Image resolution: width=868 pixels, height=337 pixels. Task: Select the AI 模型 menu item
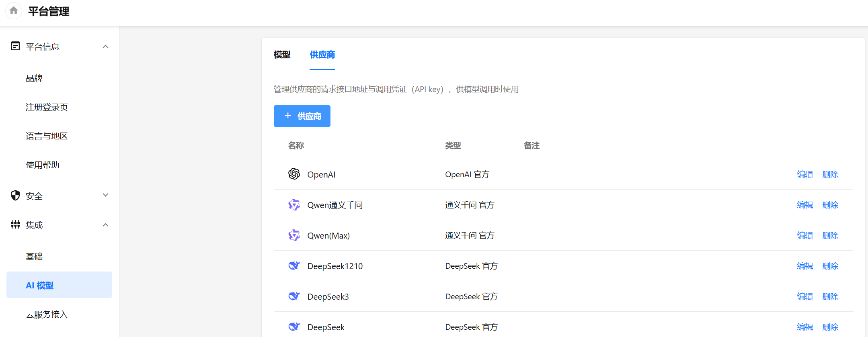[x=59, y=285]
